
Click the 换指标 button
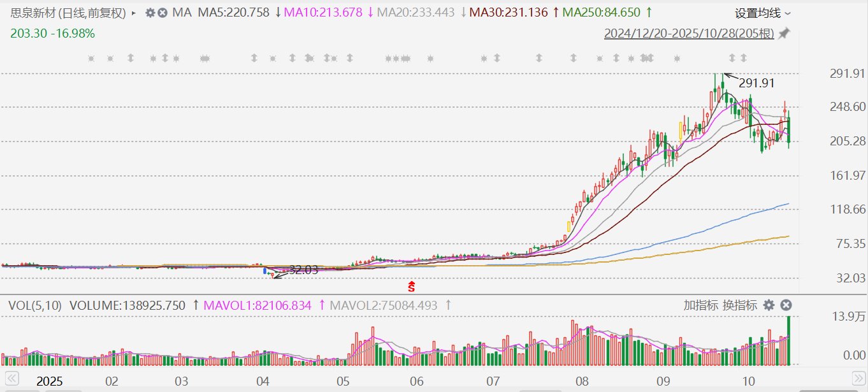click(x=739, y=305)
